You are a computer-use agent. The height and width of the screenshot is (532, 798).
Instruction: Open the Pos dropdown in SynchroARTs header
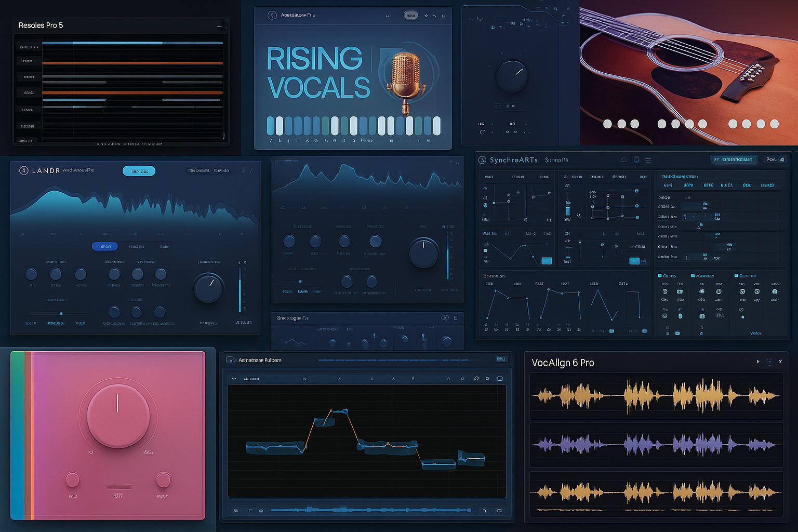tap(775, 159)
